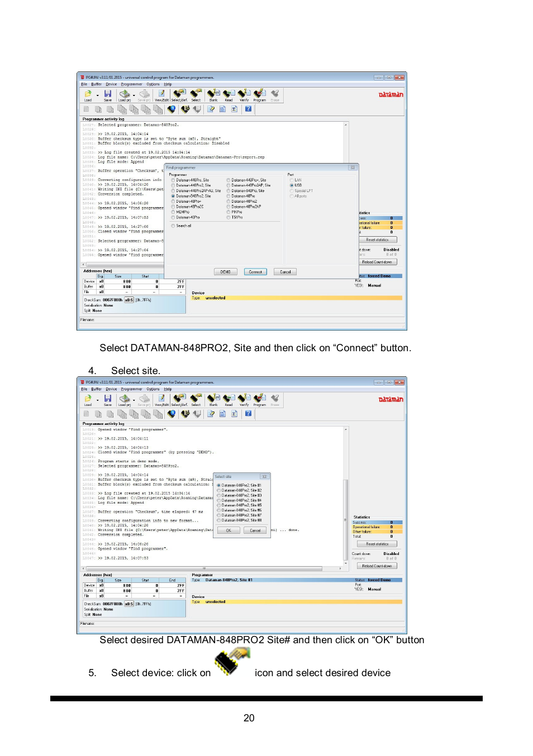Open the Help menu in the lower screenshot
533x756 pixels.
(168, 389)
